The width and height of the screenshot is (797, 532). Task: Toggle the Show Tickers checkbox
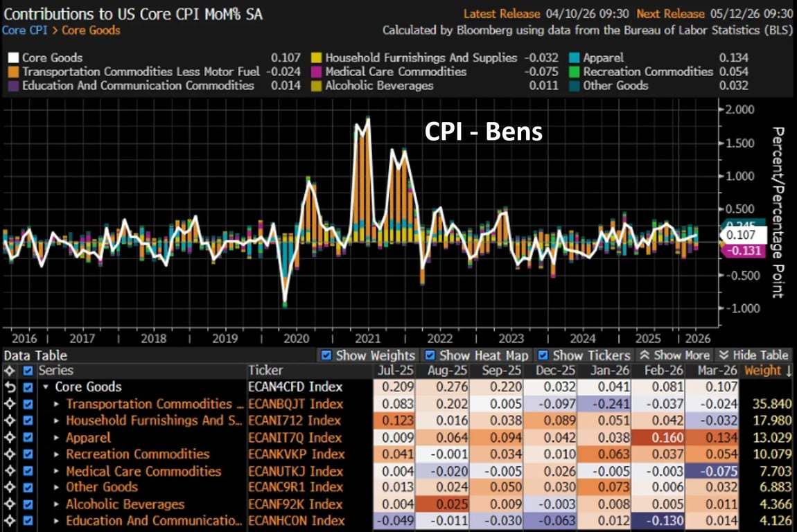[543, 355]
